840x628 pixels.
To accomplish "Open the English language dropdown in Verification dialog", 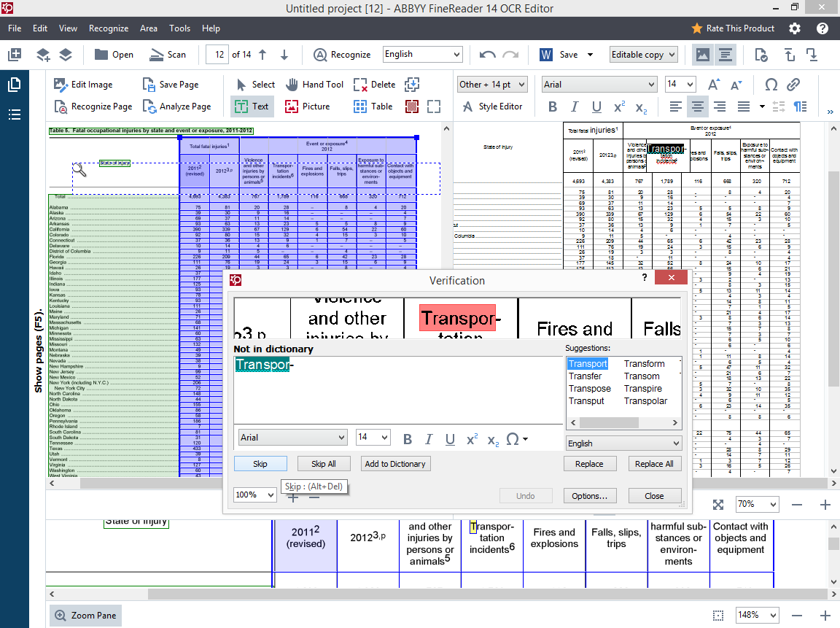I will click(x=623, y=443).
